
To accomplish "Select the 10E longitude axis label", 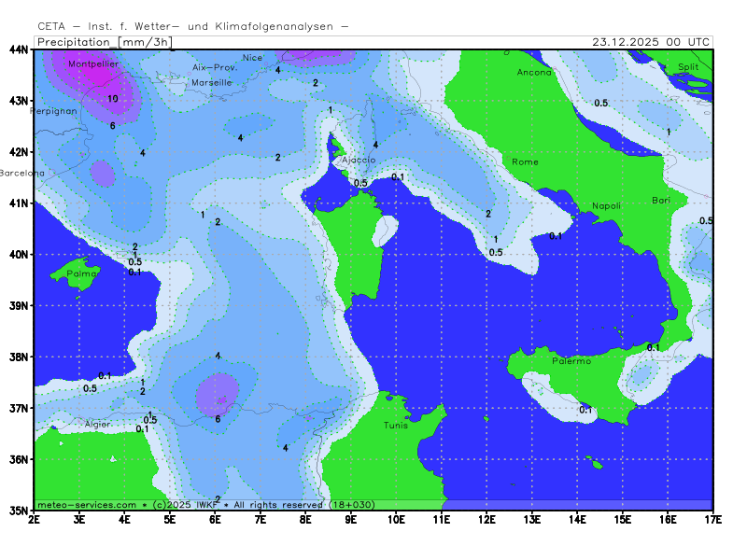I will pyautogui.click(x=395, y=517).
